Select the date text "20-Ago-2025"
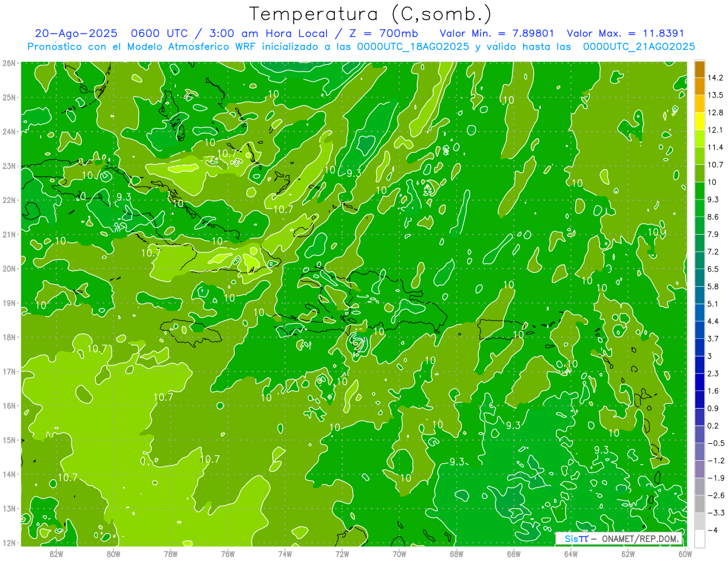Image resolution: width=728 pixels, height=562 pixels. tap(75, 33)
